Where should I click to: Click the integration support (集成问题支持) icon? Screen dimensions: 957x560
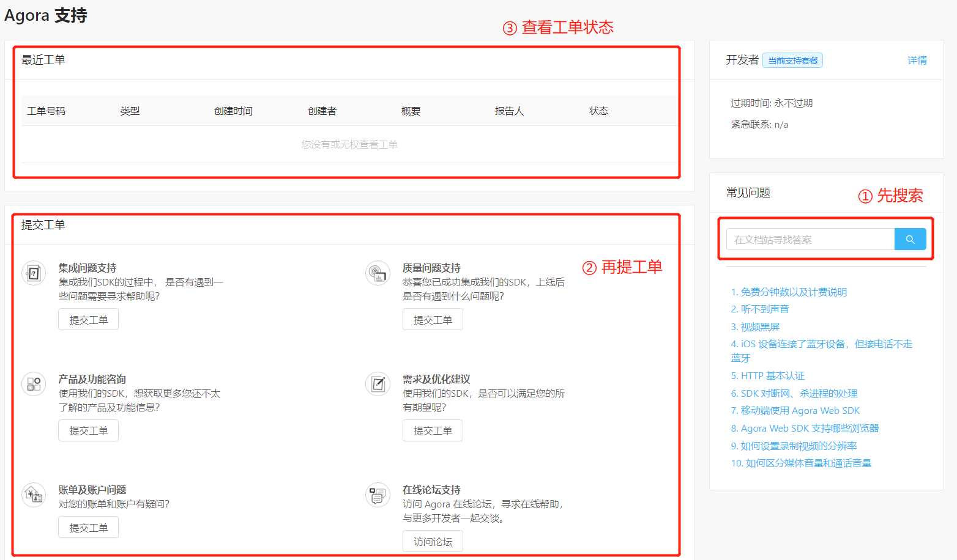(x=34, y=273)
